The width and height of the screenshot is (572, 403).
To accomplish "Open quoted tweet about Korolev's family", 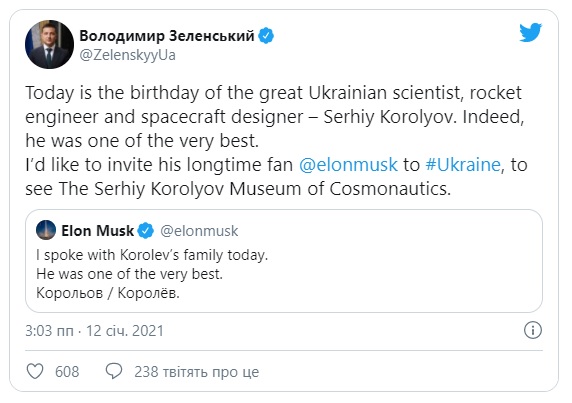I will (284, 261).
